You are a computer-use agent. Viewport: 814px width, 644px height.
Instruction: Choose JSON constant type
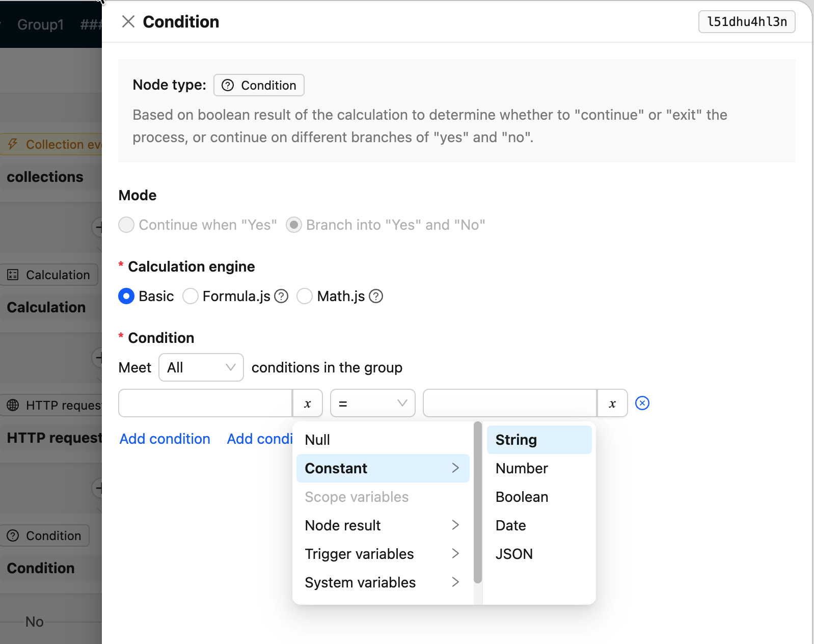point(539,554)
